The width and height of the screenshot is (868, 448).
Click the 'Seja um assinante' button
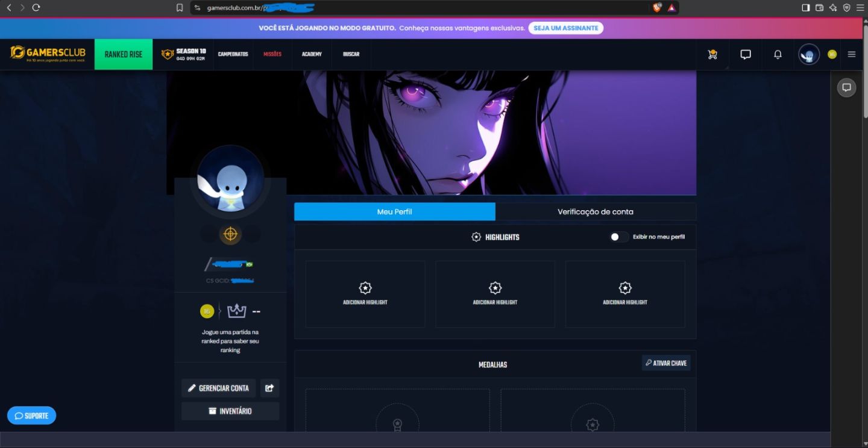[x=566, y=28]
